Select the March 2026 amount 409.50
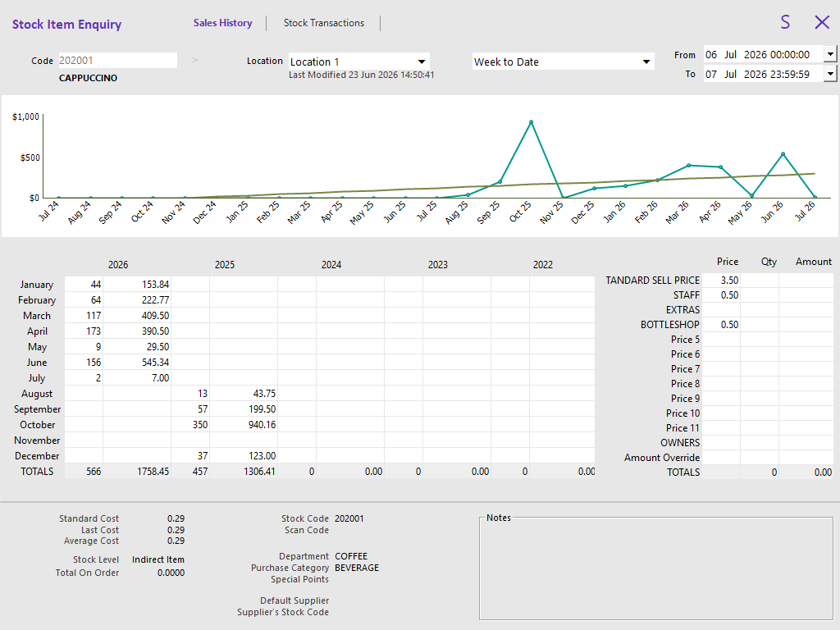The image size is (840, 630). [x=137, y=316]
